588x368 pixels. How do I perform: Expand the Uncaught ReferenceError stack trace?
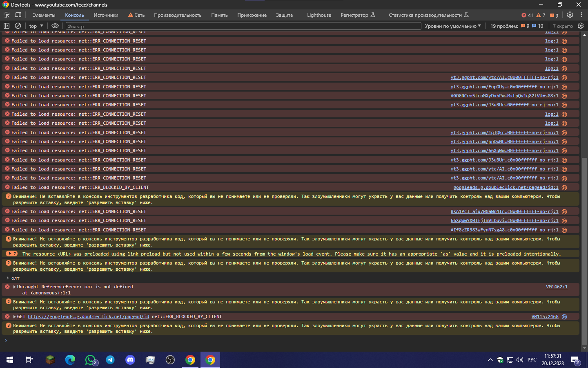point(14,287)
